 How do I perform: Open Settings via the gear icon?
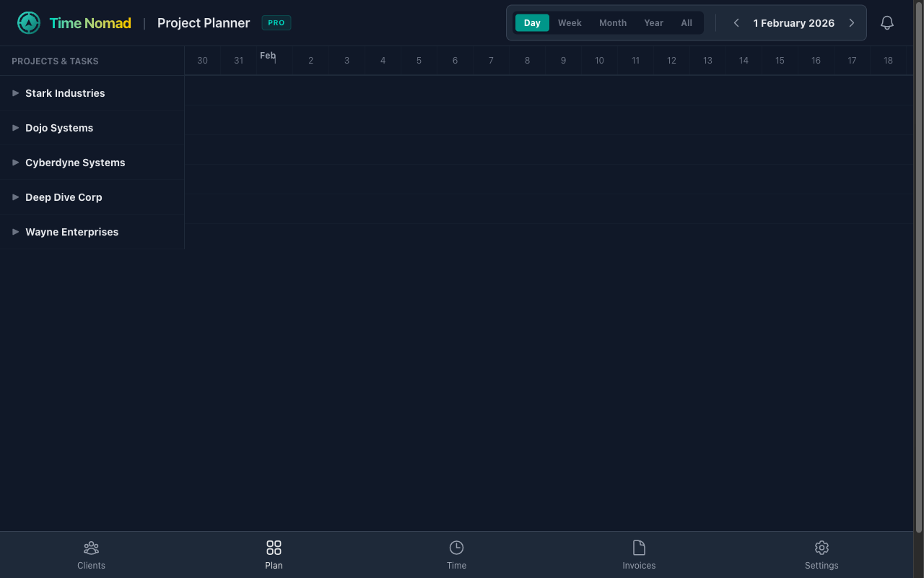[821, 548]
